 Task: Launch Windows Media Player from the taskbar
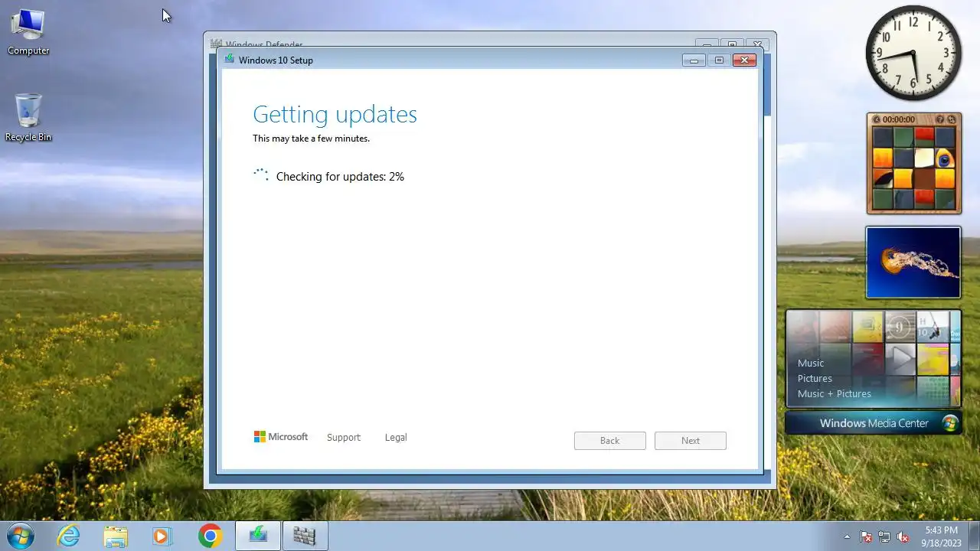pos(162,536)
